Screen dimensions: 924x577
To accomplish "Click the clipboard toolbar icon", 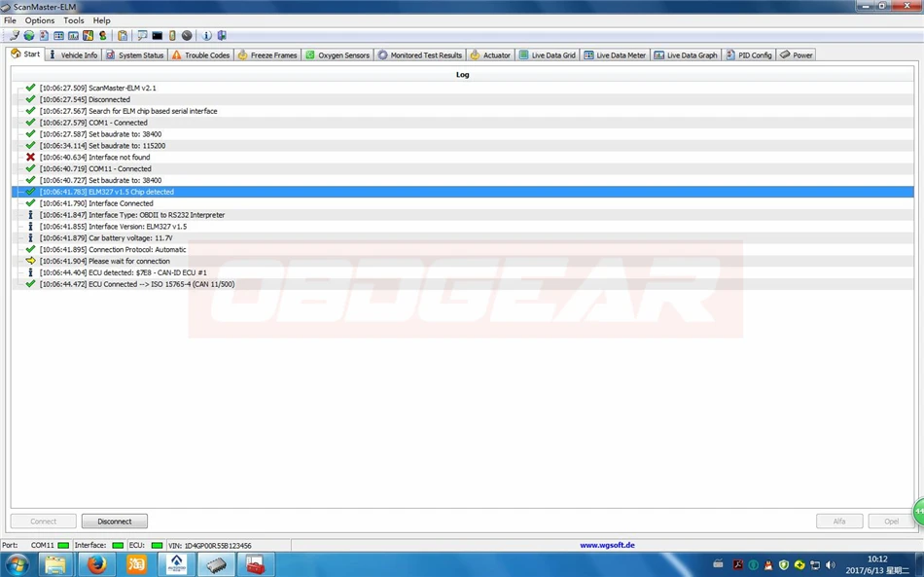I will click(123, 35).
